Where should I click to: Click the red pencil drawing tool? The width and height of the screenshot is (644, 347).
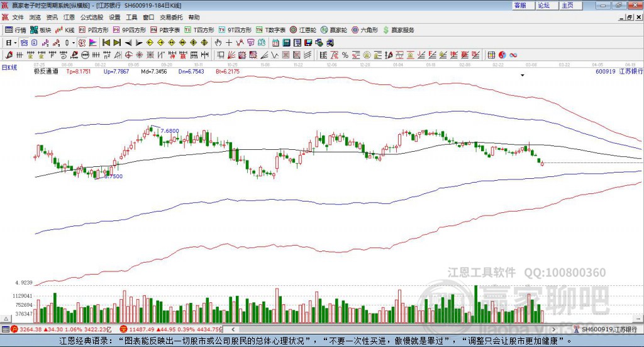9,55
